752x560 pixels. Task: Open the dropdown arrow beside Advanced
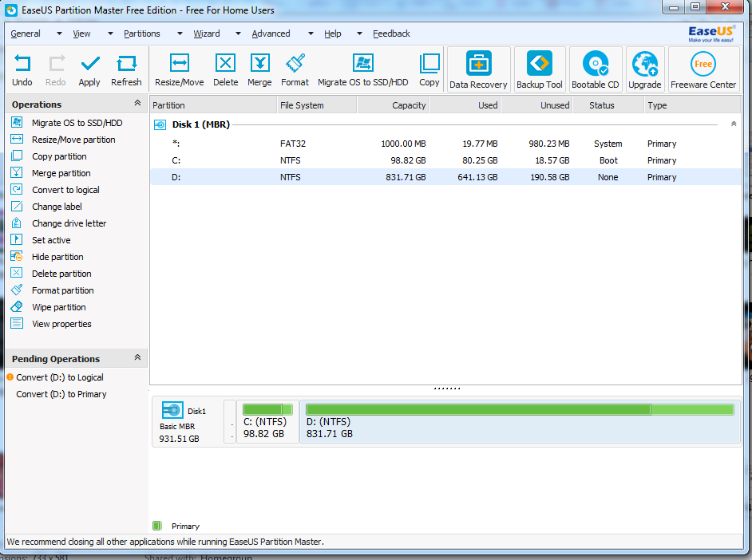click(x=311, y=34)
